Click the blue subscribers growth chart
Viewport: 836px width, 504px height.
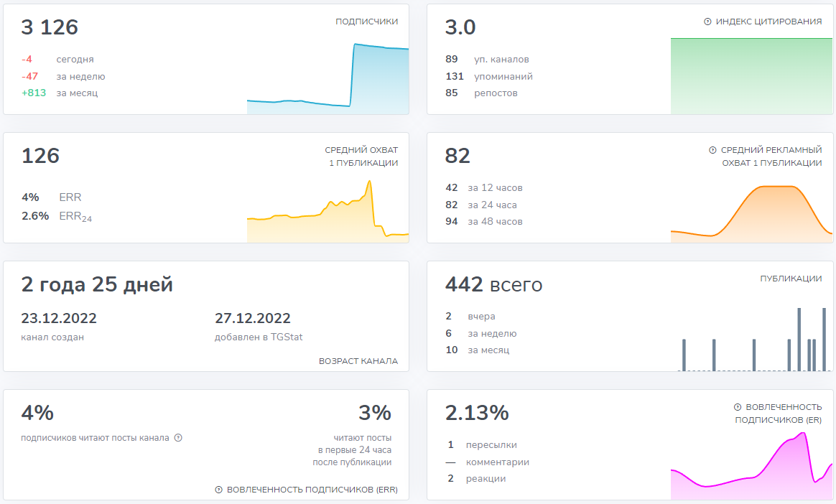coord(328,83)
